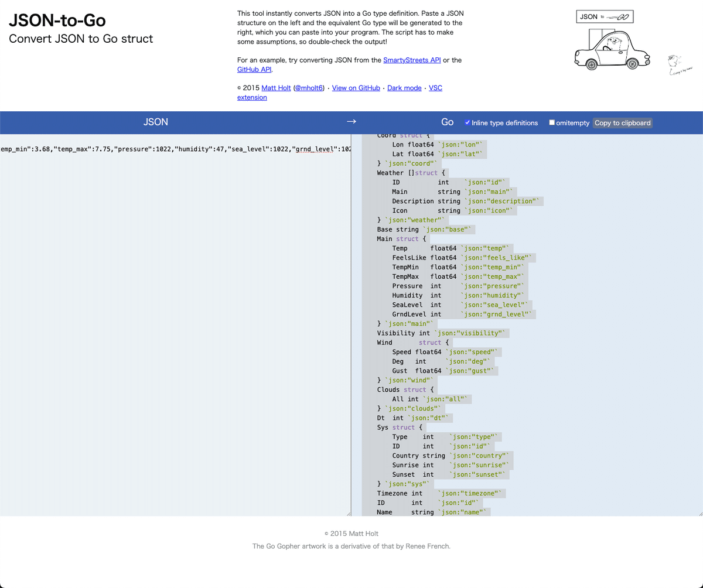Viewport: 703px width, 588px height.
Task: Click the Sunset int field line
Action: [449, 474]
